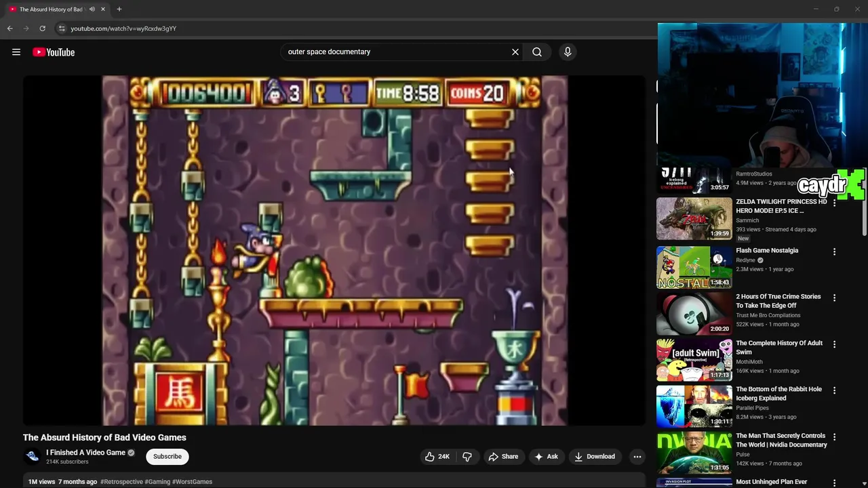
Task: Click the video player to pause
Action: click(335, 250)
